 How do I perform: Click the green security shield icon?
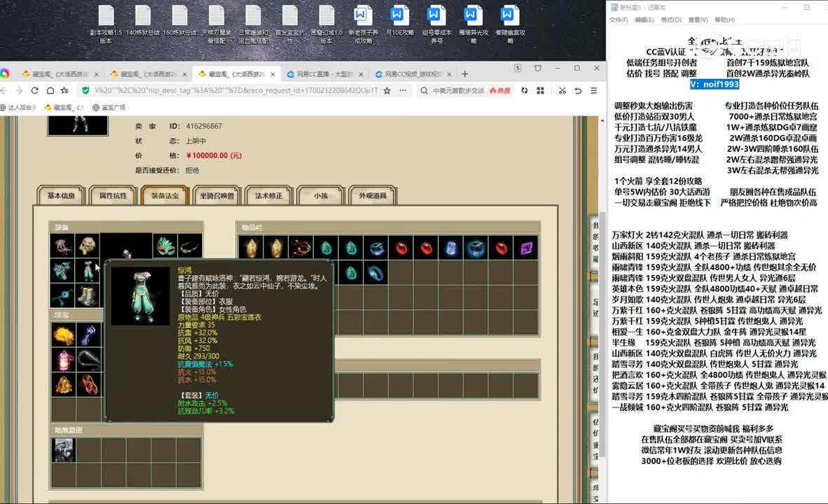(x=85, y=91)
